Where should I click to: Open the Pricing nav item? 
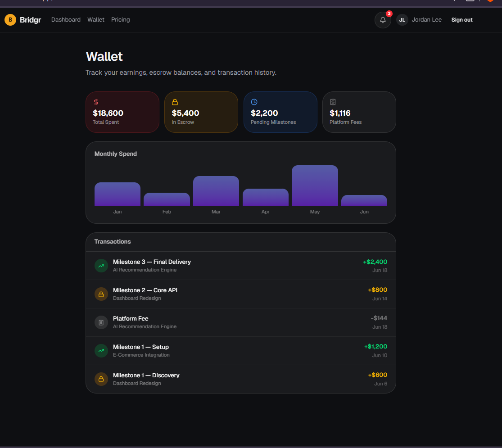[x=120, y=20]
